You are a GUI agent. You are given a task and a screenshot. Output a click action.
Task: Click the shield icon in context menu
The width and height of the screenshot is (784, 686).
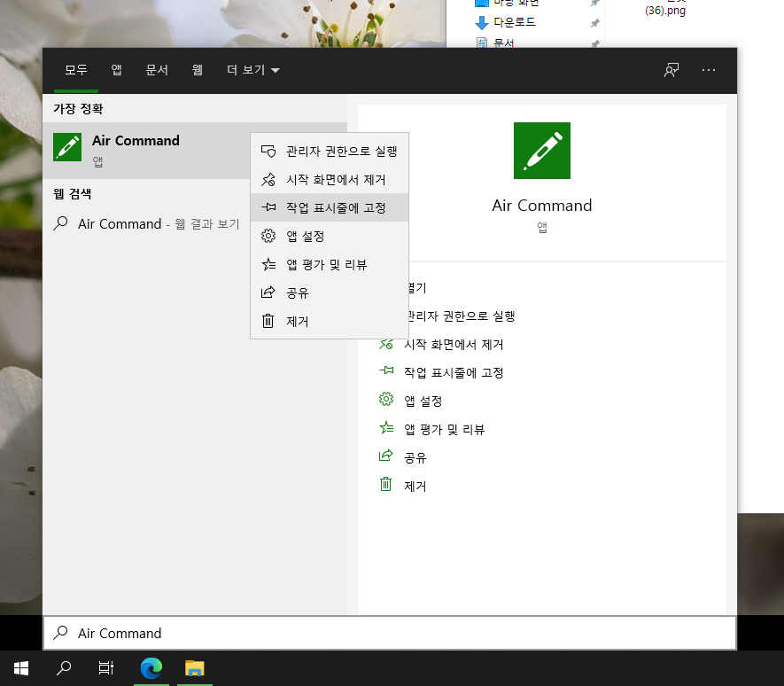point(268,151)
